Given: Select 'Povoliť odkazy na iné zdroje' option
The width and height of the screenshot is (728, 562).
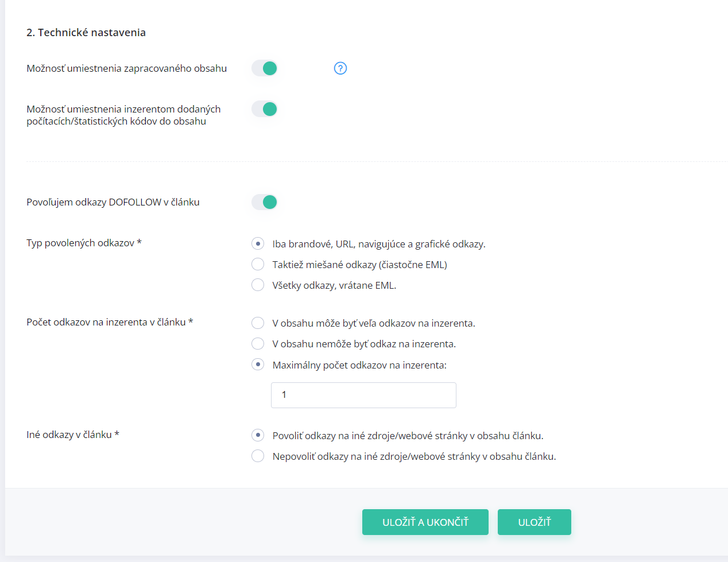Looking at the screenshot, I should pyautogui.click(x=258, y=436).
